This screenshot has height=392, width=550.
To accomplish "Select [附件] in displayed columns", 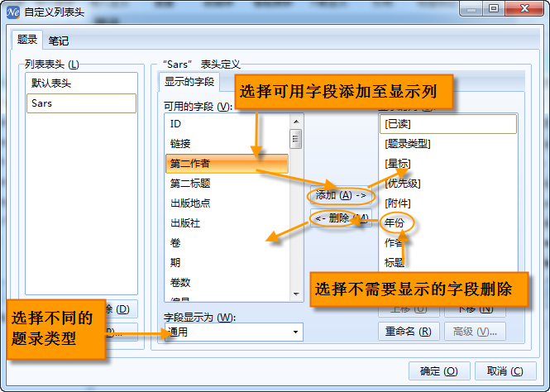I will [x=448, y=203].
